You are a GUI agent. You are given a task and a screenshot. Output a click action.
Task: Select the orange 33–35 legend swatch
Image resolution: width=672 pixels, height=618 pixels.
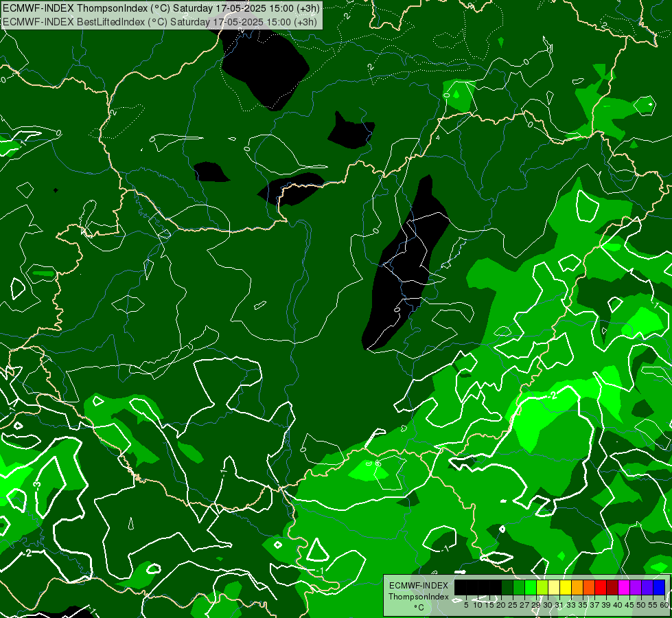click(577, 587)
